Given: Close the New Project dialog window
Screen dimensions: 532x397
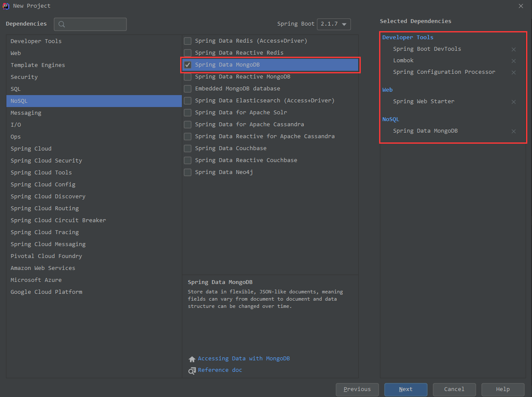Looking at the screenshot, I should [521, 6].
